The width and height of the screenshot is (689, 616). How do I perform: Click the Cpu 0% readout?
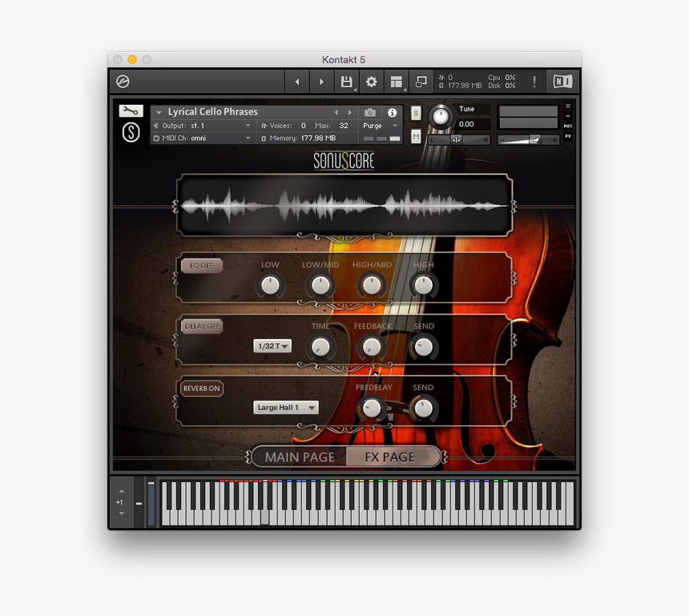point(502,78)
